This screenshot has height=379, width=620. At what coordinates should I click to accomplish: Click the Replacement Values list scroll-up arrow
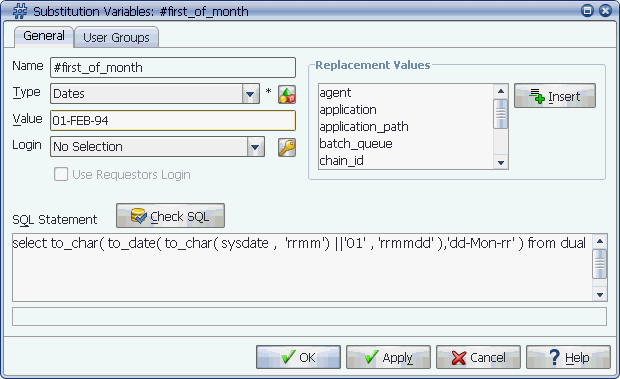point(501,91)
